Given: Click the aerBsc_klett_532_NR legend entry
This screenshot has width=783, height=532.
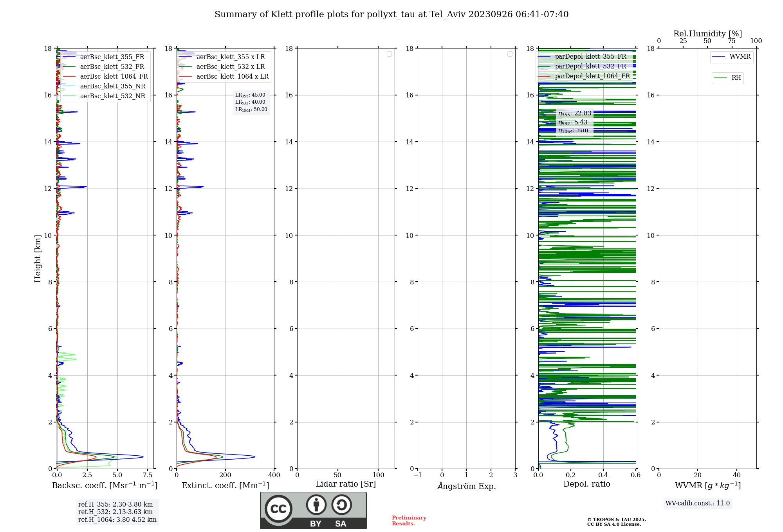Looking at the screenshot, I should (x=112, y=96).
